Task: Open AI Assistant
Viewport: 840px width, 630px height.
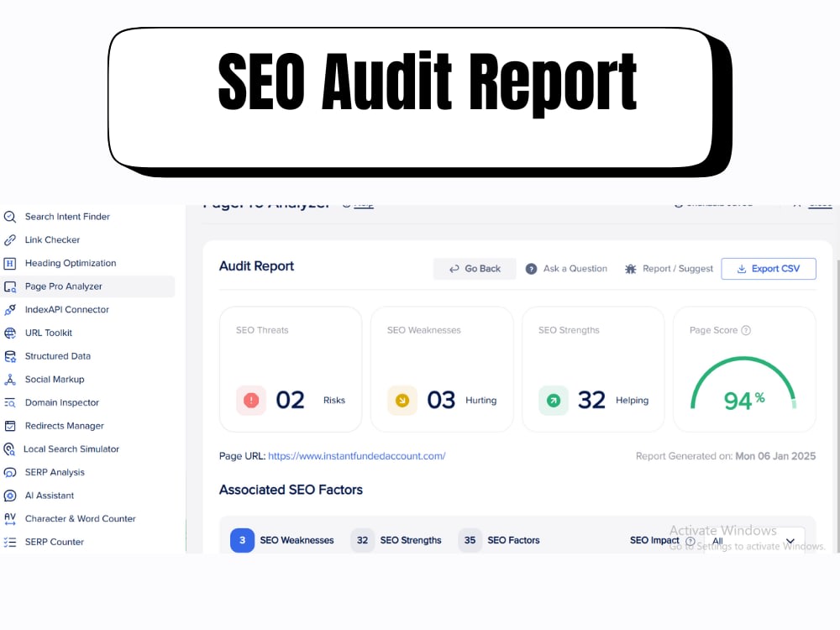Action: (x=50, y=496)
